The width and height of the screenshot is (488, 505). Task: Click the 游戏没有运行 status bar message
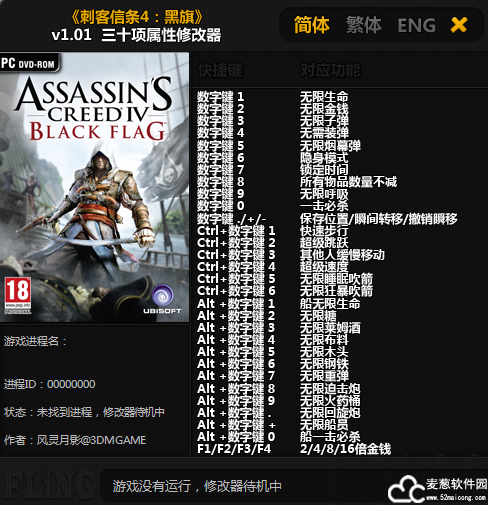pos(197,486)
